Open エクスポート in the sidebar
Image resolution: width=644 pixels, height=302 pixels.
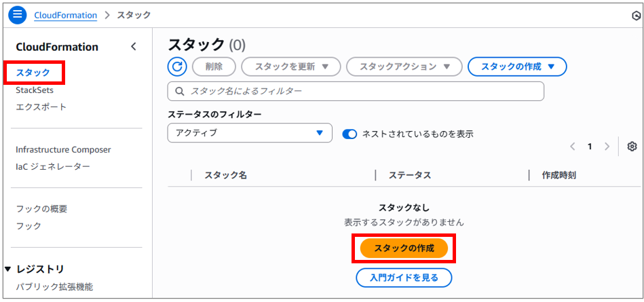(41, 107)
